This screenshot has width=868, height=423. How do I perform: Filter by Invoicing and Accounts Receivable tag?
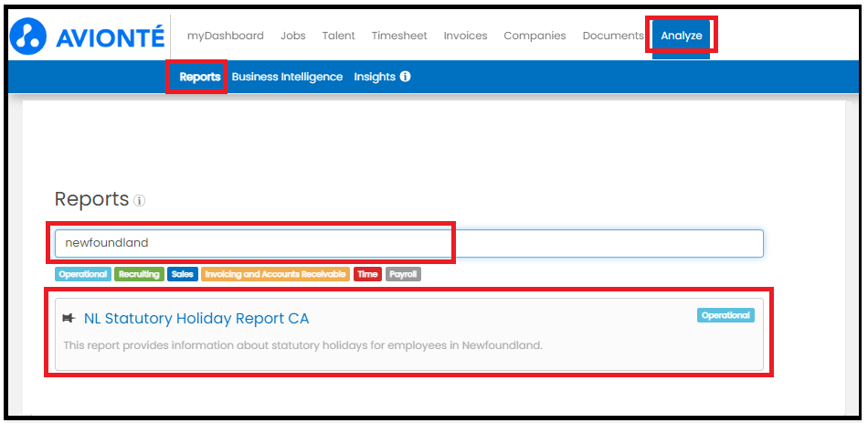tap(275, 274)
